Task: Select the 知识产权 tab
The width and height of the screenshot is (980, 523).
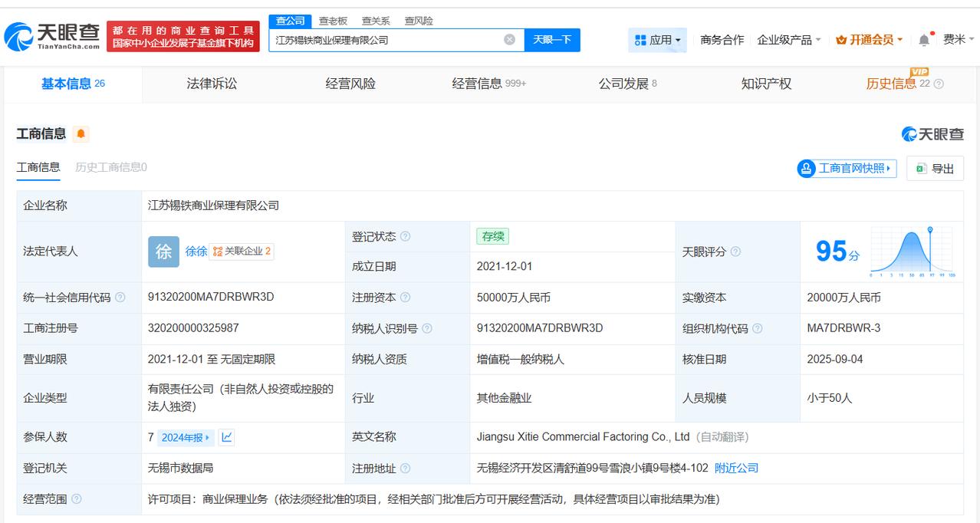Action: (x=766, y=84)
